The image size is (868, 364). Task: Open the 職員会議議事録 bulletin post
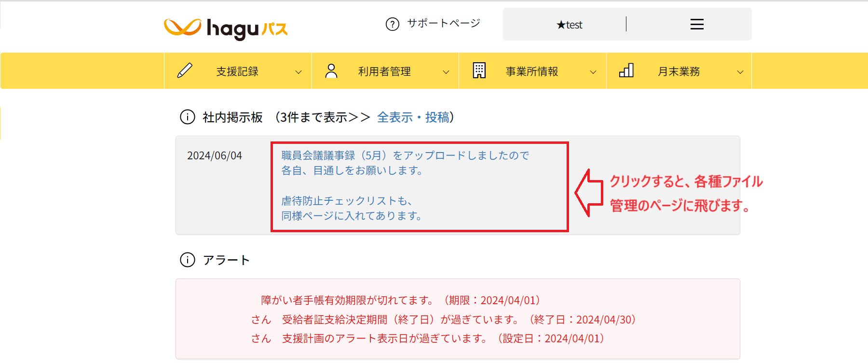[405, 155]
